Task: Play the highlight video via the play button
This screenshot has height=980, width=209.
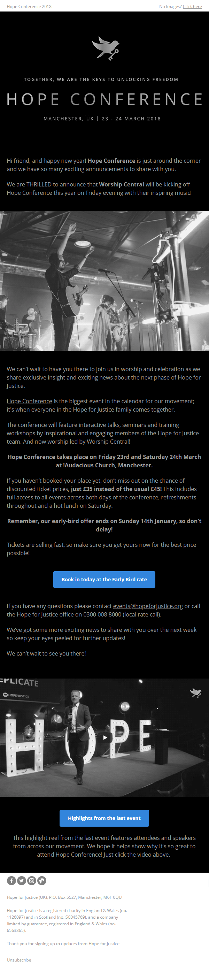Action: [104, 737]
